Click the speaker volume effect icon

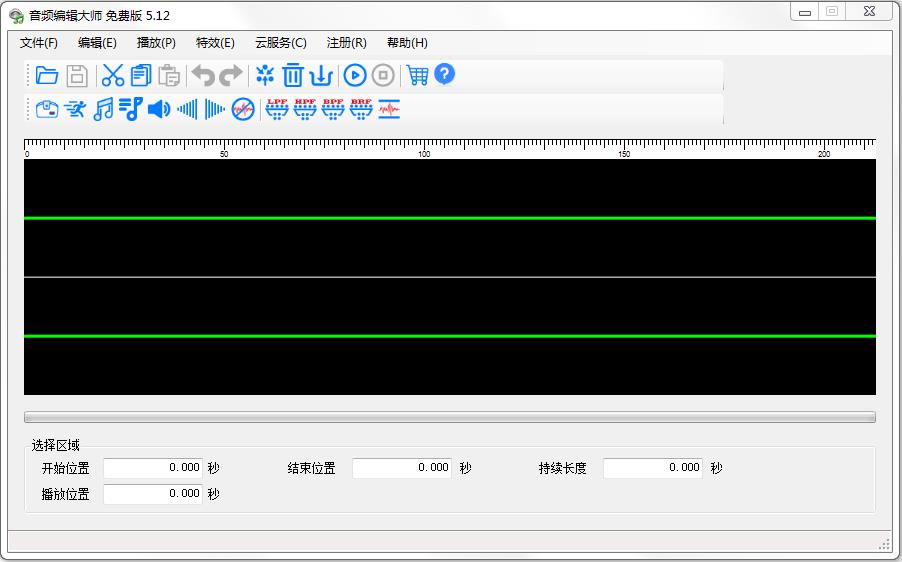point(159,109)
